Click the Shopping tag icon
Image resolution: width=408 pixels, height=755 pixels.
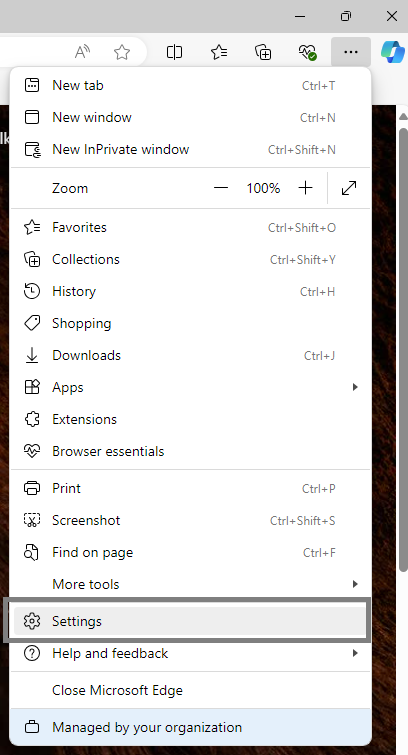(32, 323)
